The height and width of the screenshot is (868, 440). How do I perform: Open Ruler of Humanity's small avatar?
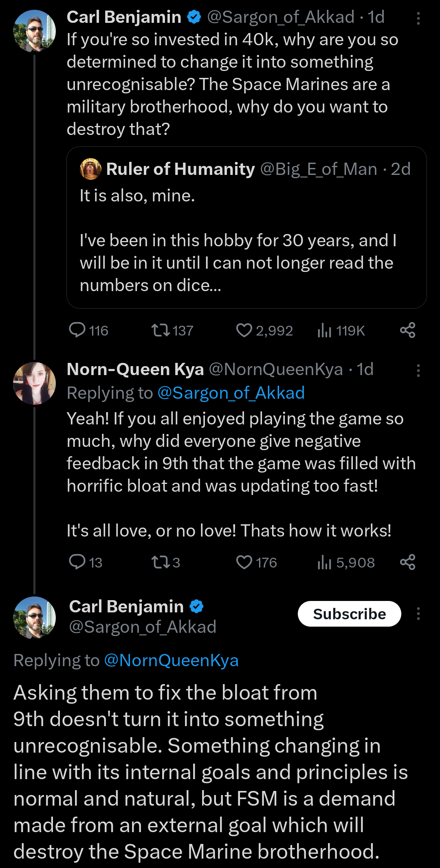[90, 169]
